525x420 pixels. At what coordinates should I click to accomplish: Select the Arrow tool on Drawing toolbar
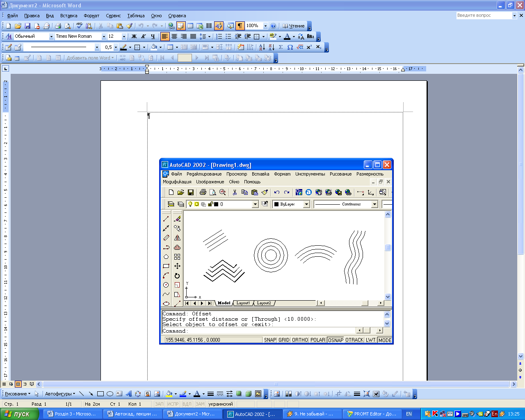pos(91,394)
